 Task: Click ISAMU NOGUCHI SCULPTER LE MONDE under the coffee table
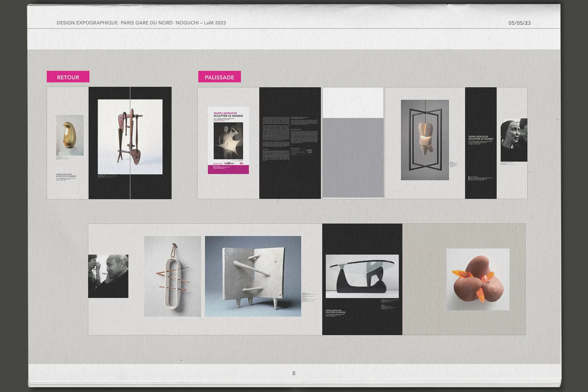[335, 311]
